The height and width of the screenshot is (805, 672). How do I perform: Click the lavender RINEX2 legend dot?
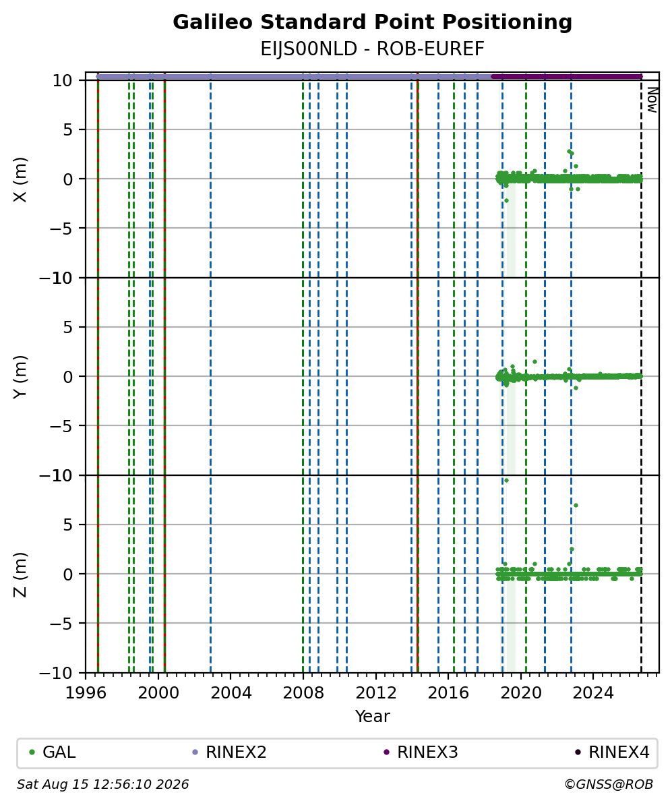(x=195, y=752)
